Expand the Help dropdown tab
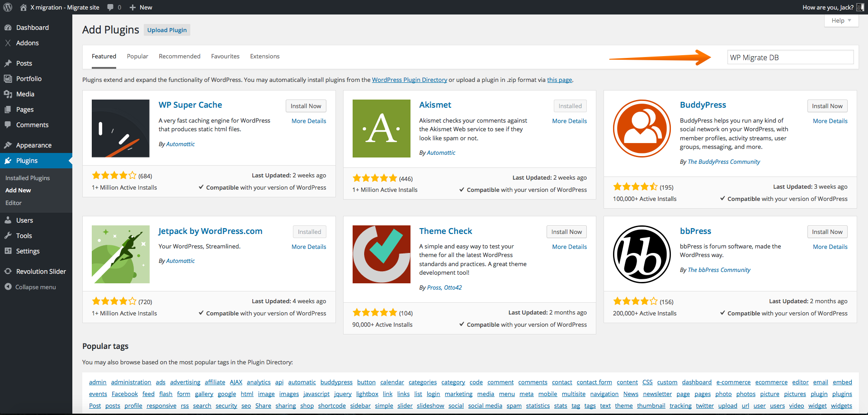Screen dimensions: 868x415 [841, 21]
